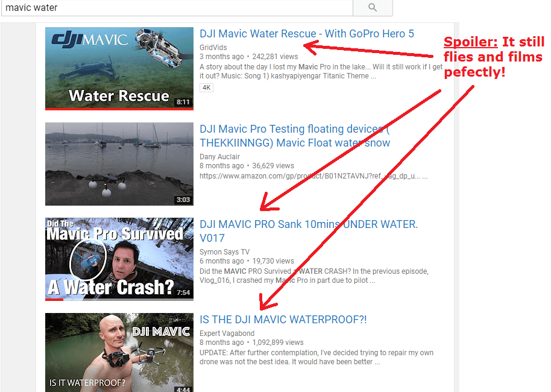Click the 7:54 duration badge
The height and width of the screenshot is (392, 551).
click(x=183, y=292)
